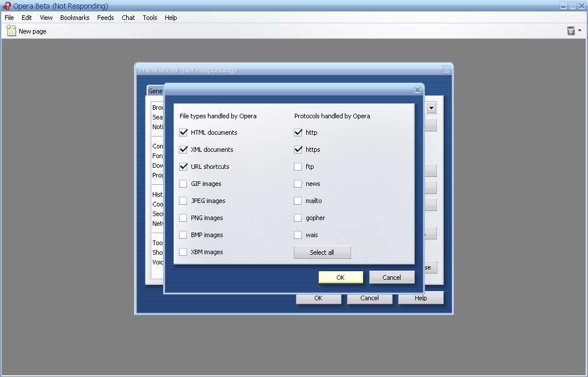Uncheck the https protocol checkbox
Viewport: 588px width, 377px height.
click(x=298, y=150)
